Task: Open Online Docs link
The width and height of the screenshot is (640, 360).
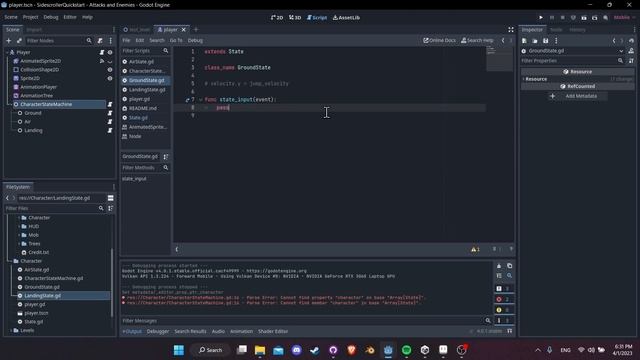Action: coord(439,40)
